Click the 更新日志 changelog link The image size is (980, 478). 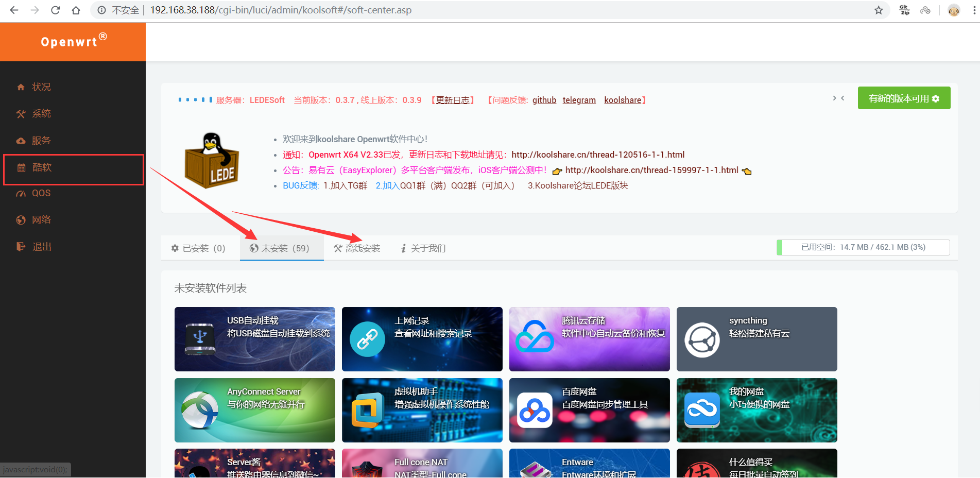453,100
